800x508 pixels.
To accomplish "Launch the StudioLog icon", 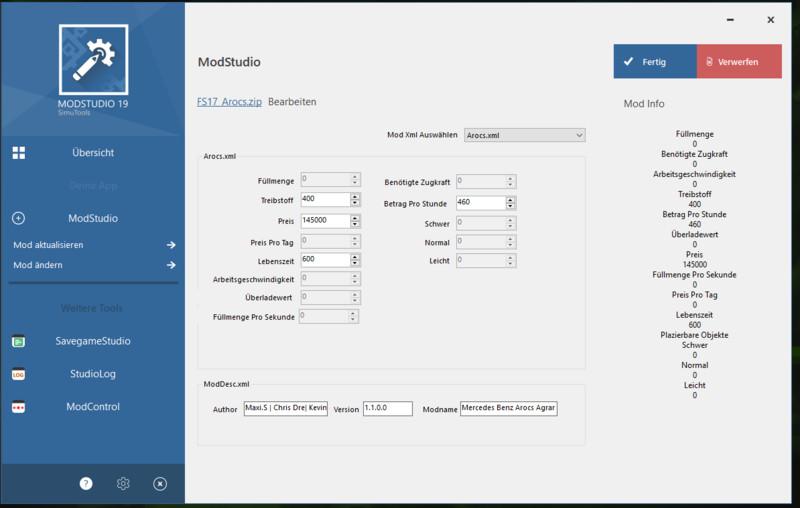I will 18,374.
